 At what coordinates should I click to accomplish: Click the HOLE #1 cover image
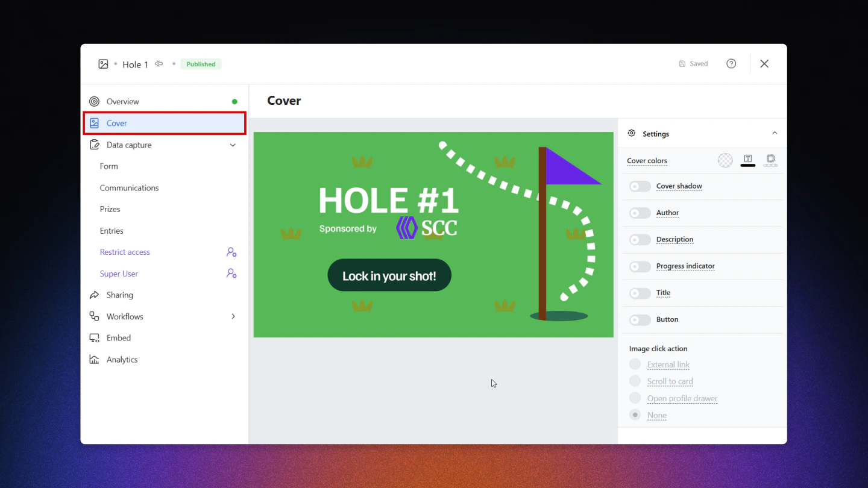click(x=433, y=235)
